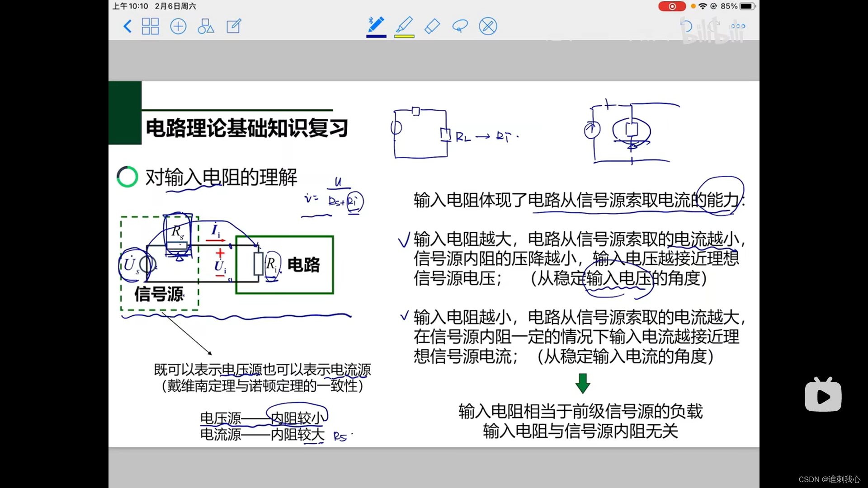Click the slide title 电路理论基础知识复习
This screenshot has height=488, width=868.
[x=247, y=128]
